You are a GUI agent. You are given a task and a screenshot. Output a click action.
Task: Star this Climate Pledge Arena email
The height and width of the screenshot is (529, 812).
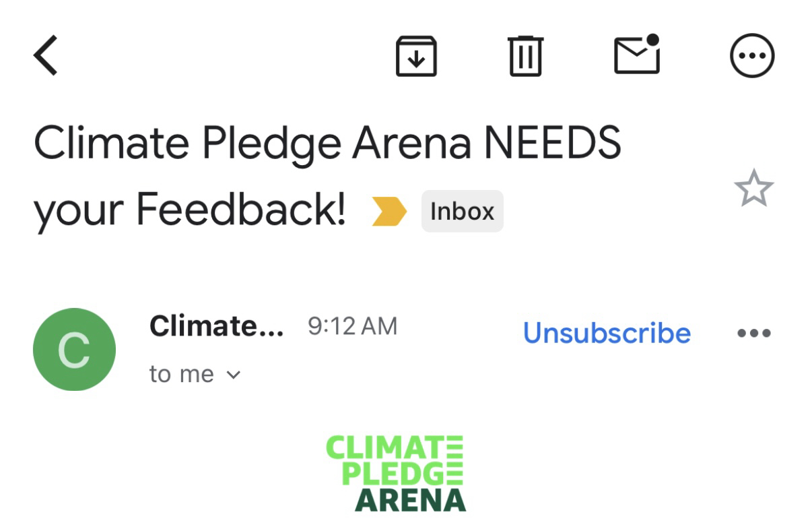click(x=753, y=188)
